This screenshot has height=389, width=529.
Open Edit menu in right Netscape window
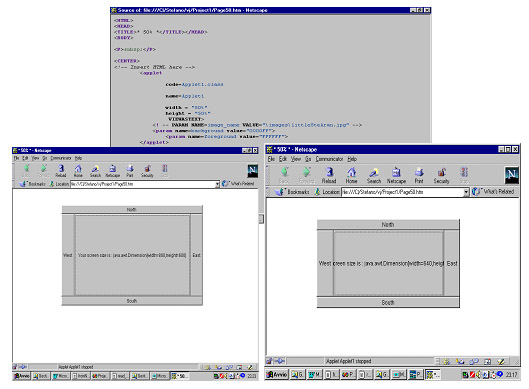283,159
